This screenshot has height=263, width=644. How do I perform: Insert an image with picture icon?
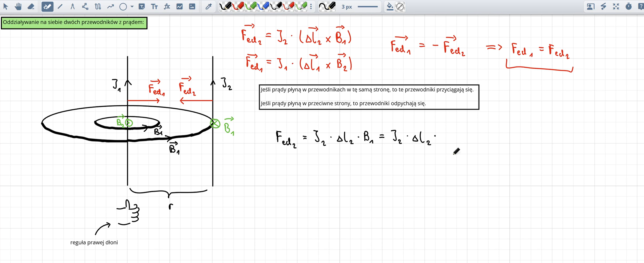pyautogui.click(x=192, y=7)
